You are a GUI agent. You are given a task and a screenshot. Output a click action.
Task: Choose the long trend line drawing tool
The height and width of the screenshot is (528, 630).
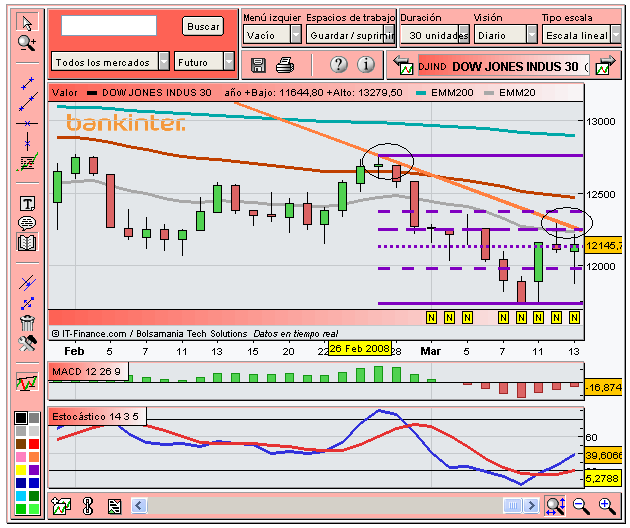point(28,102)
